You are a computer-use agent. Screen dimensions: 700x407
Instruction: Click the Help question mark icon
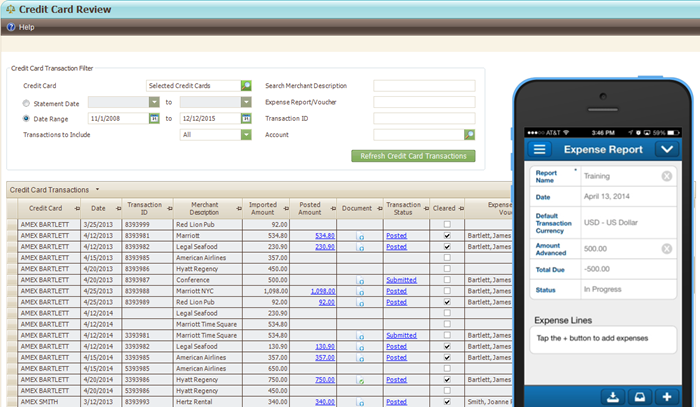(x=11, y=27)
